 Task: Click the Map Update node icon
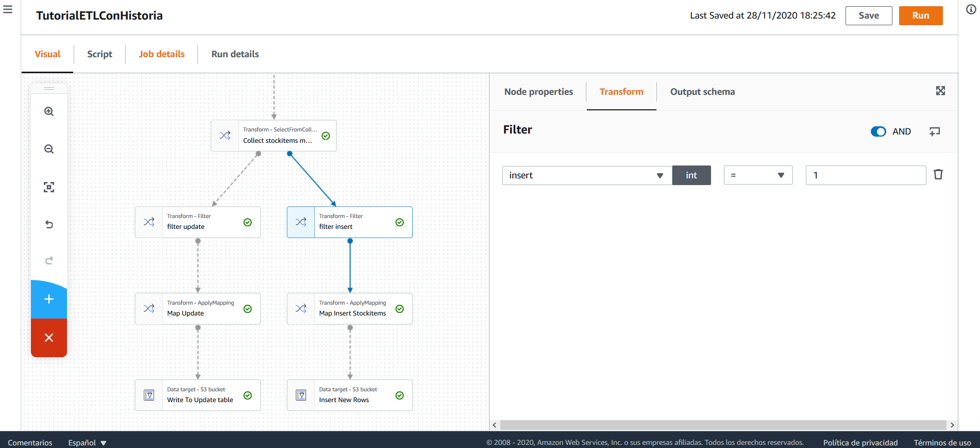tap(149, 309)
